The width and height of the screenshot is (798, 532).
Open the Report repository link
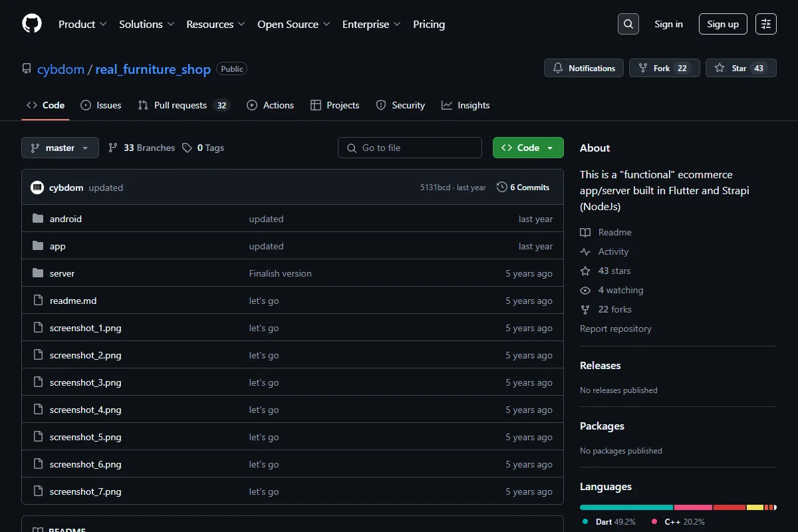tap(616, 329)
